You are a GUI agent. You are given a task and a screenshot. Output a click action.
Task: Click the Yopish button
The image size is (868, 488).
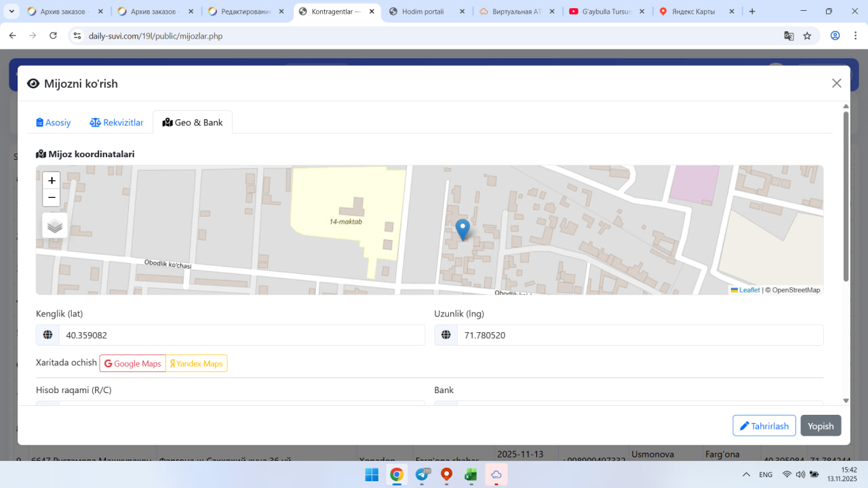point(821,426)
